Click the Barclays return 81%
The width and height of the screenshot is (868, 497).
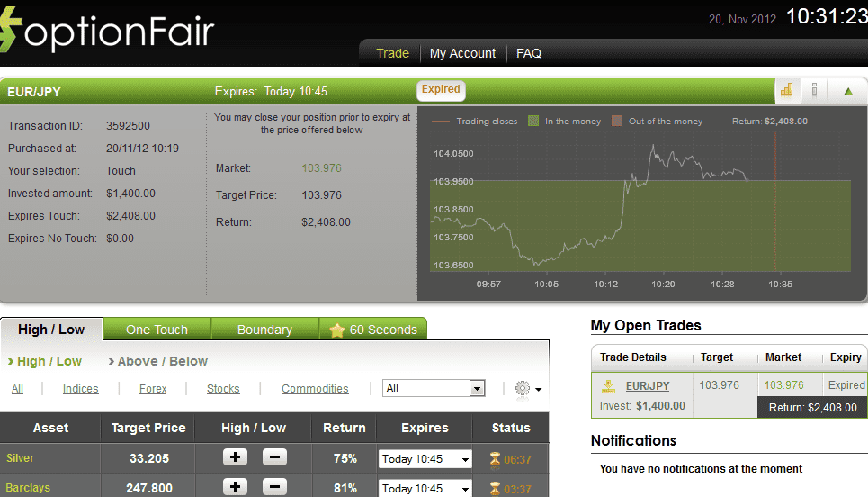click(x=345, y=488)
